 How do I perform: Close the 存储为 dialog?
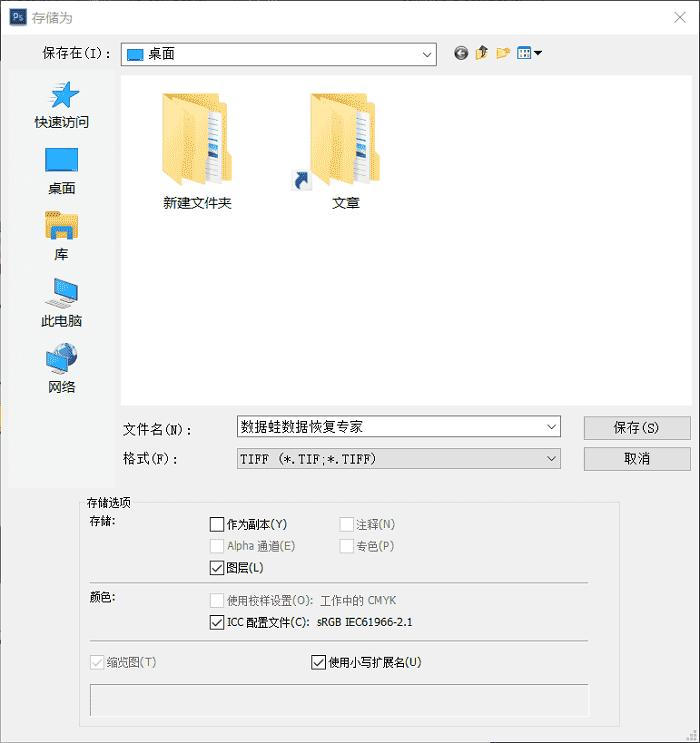click(680, 18)
